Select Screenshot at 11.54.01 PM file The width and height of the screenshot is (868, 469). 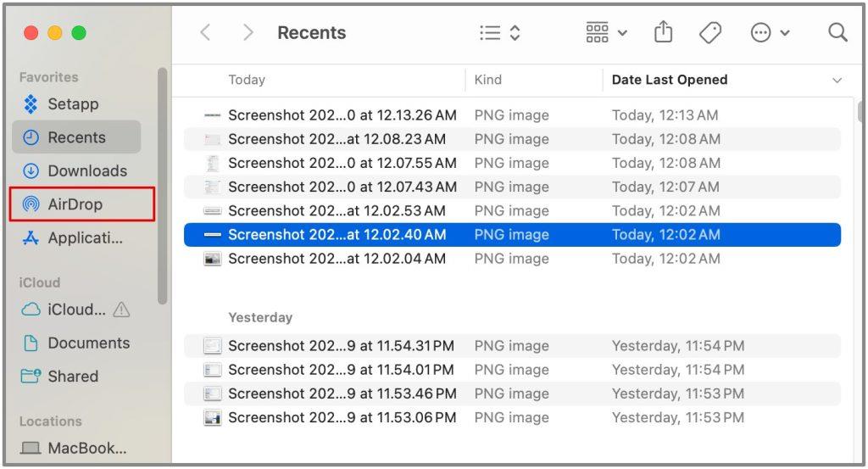pyautogui.click(x=512, y=369)
